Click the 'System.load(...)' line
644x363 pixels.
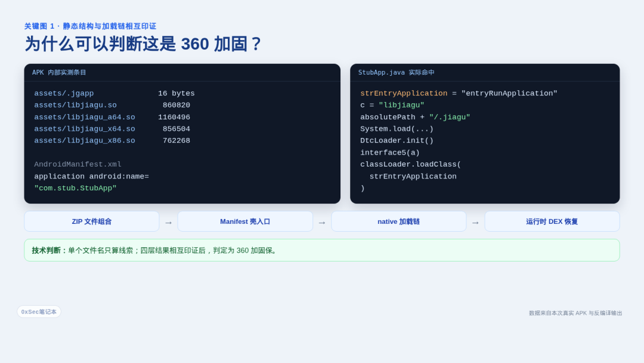point(397,129)
